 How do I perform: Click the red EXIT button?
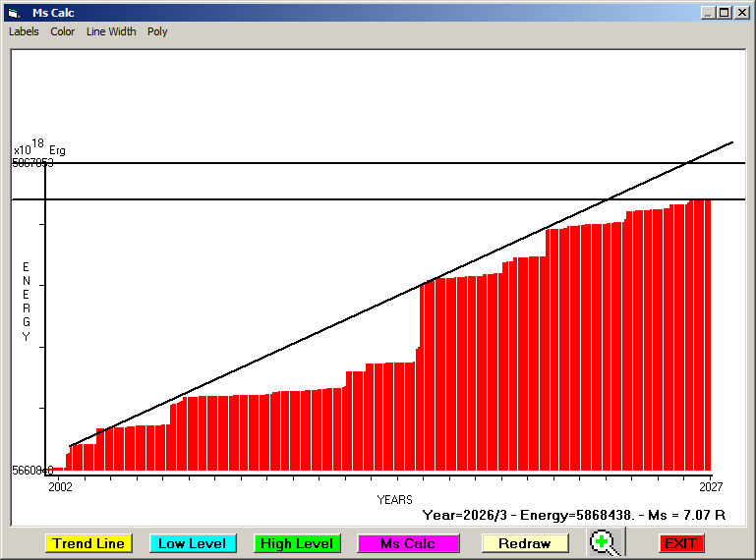(x=681, y=543)
